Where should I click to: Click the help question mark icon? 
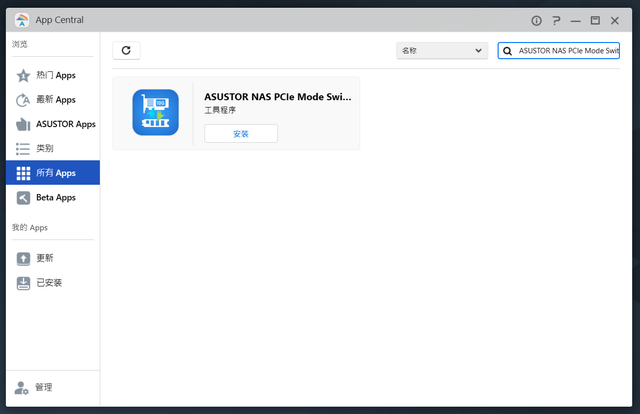point(556,20)
